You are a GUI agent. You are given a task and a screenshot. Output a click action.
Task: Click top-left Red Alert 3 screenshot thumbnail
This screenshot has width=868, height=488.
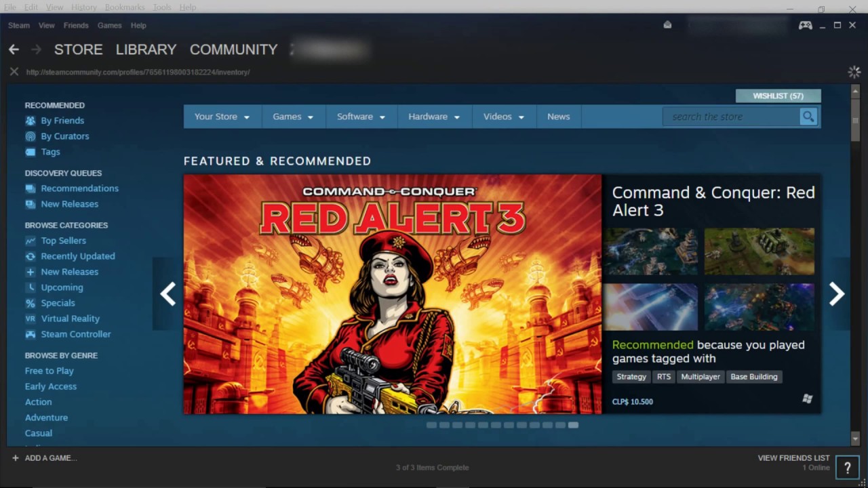pos(651,251)
